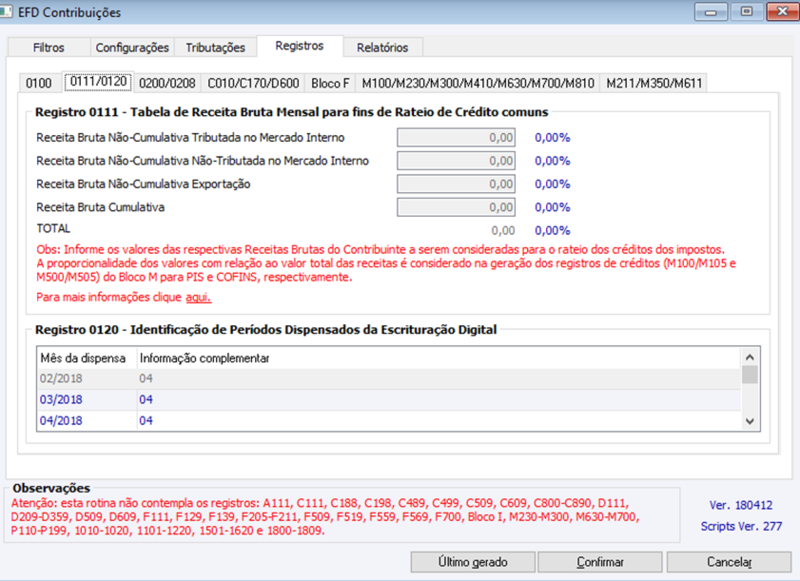Viewport: 800px width, 581px height.
Task: Click the Cancelar button
Action: pos(729,562)
